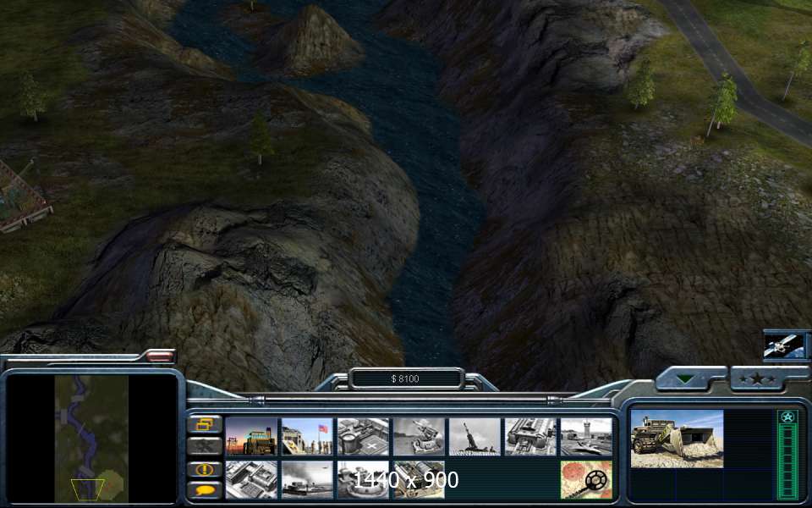The width and height of the screenshot is (812, 508).
Task: Select the power plant build icon with sunset sky
Action: point(251,437)
